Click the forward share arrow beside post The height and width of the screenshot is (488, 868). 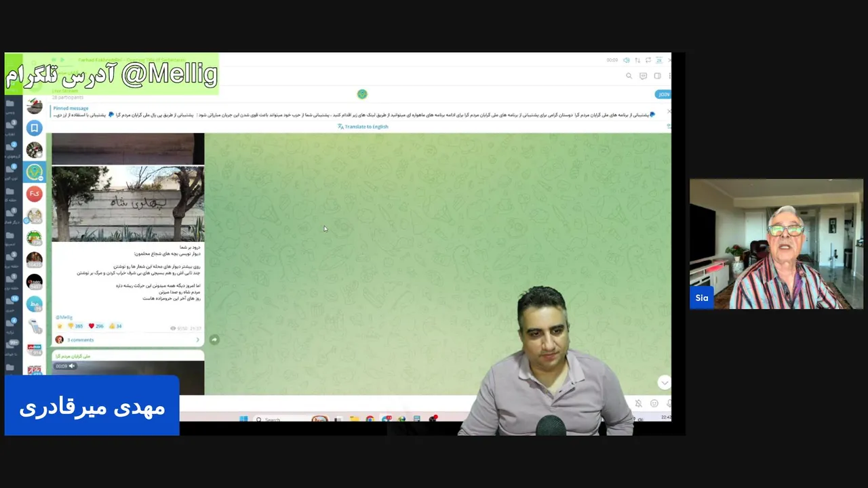pyautogui.click(x=214, y=340)
